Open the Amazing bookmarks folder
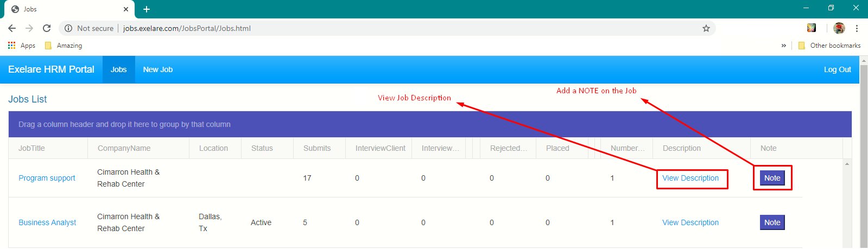This screenshot has width=868, height=249. click(x=64, y=46)
